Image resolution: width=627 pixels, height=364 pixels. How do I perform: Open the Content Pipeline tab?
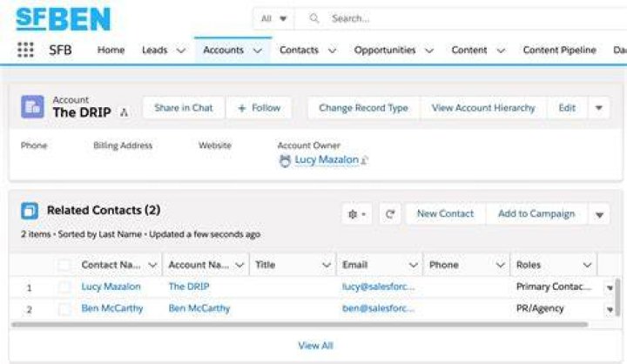click(x=559, y=50)
